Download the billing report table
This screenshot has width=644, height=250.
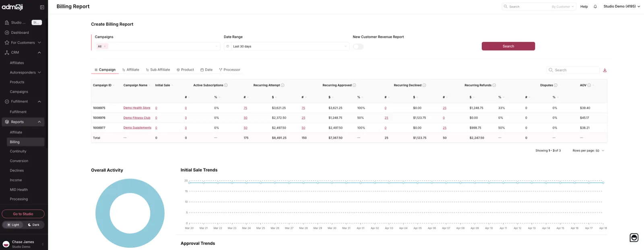click(x=605, y=70)
